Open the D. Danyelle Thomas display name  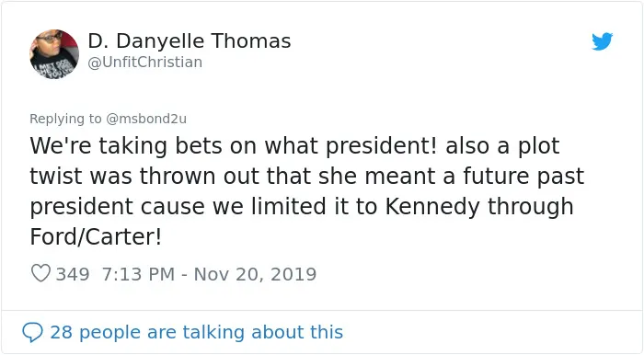point(190,41)
